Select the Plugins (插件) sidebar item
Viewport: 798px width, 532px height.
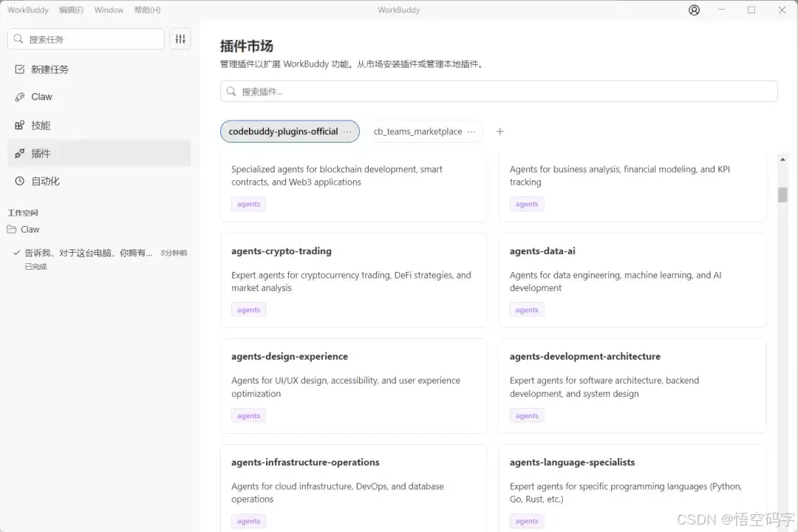[x=41, y=154]
